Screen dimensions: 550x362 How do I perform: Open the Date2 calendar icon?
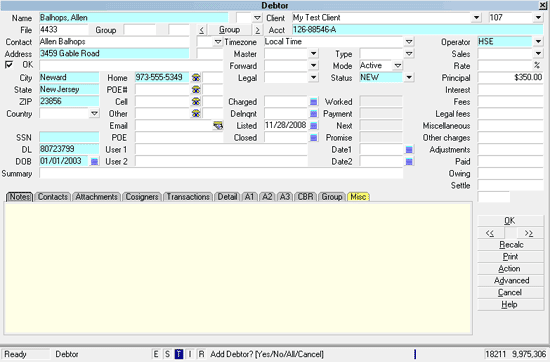pyautogui.click(x=409, y=162)
